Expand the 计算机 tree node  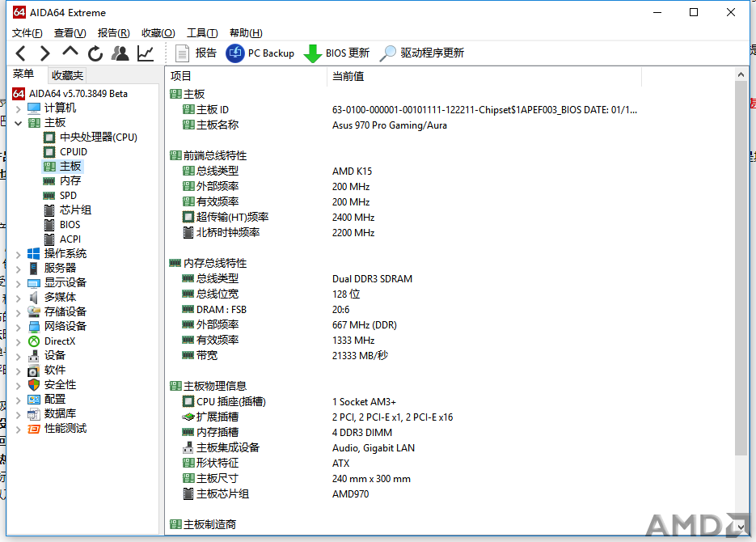point(19,109)
